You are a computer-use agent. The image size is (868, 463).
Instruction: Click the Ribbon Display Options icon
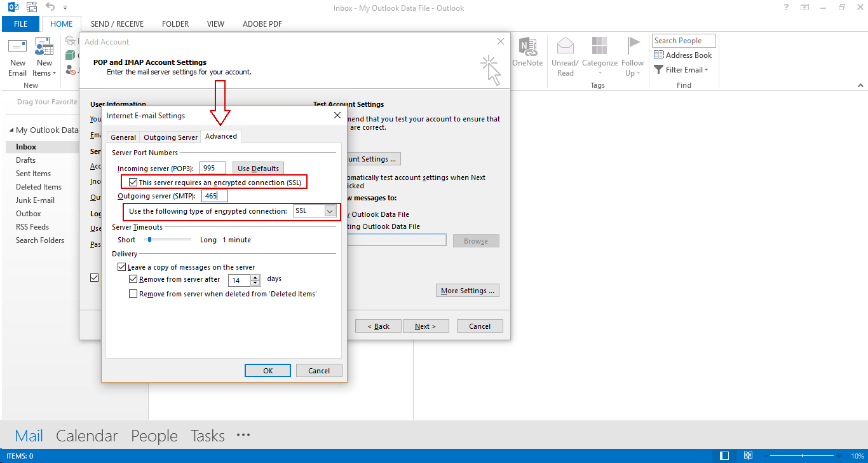tap(804, 8)
